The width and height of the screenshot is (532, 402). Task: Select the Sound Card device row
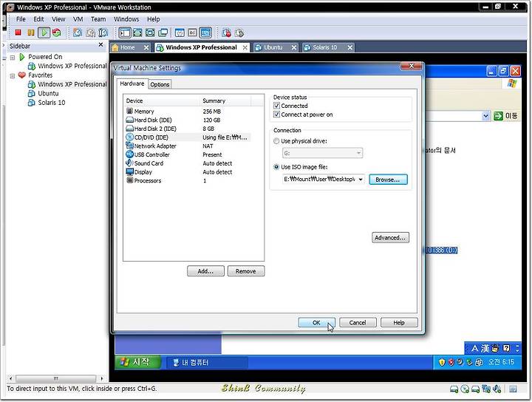coord(188,163)
